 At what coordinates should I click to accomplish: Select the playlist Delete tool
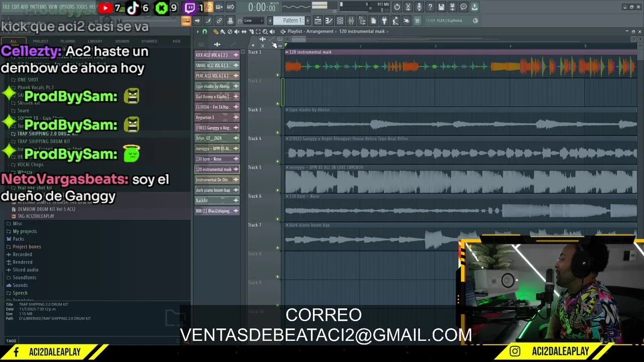click(230, 32)
